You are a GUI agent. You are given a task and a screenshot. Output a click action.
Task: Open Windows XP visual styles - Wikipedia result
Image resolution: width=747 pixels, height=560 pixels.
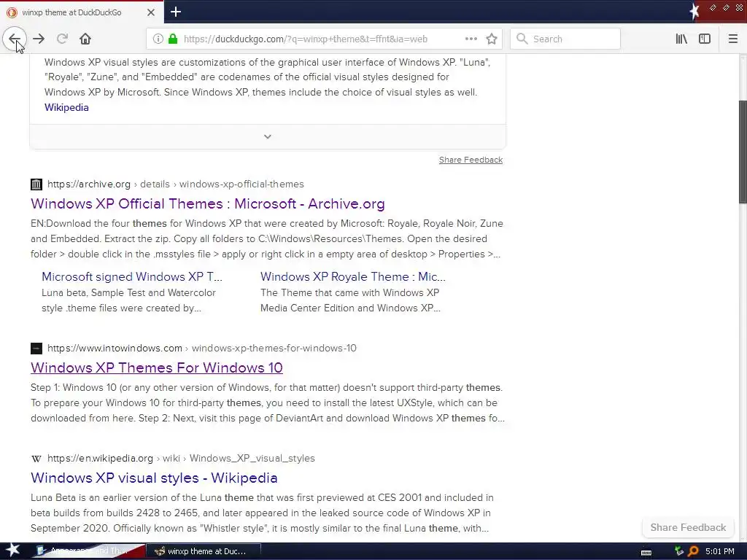pyautogui.click(x=154, y=478)
